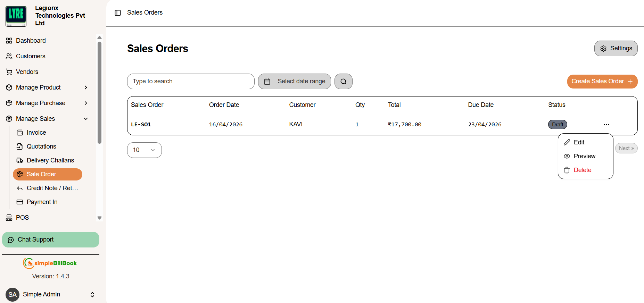The width and height of the screenshot is (644, 303).
Task: Click the ₹17,700.00 total cell
Action: (x=405, y=124)
